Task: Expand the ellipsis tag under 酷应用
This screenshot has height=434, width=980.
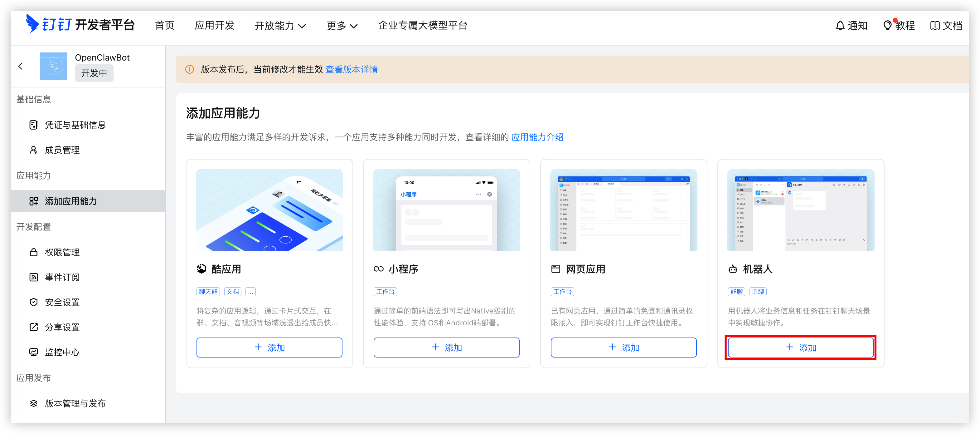Action: [x=251, y=292]
